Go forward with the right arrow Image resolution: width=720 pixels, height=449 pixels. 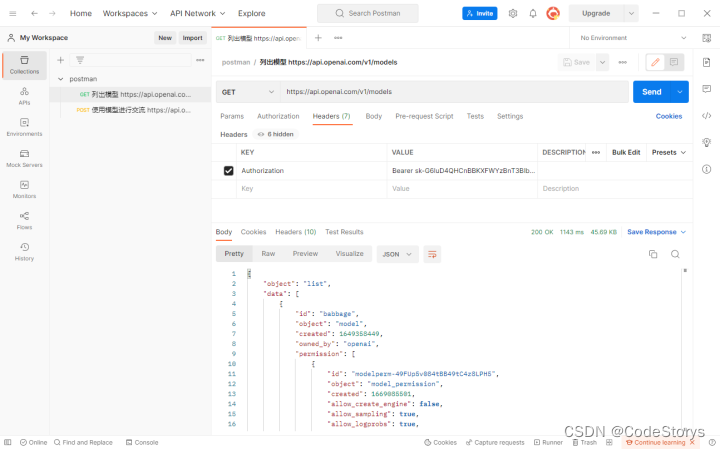coord(52,13)
